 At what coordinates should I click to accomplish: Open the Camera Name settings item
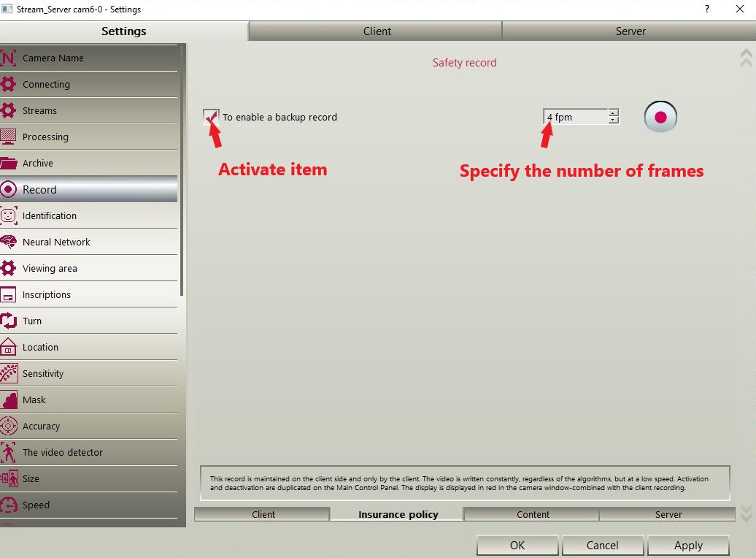[x=89, y=58]
